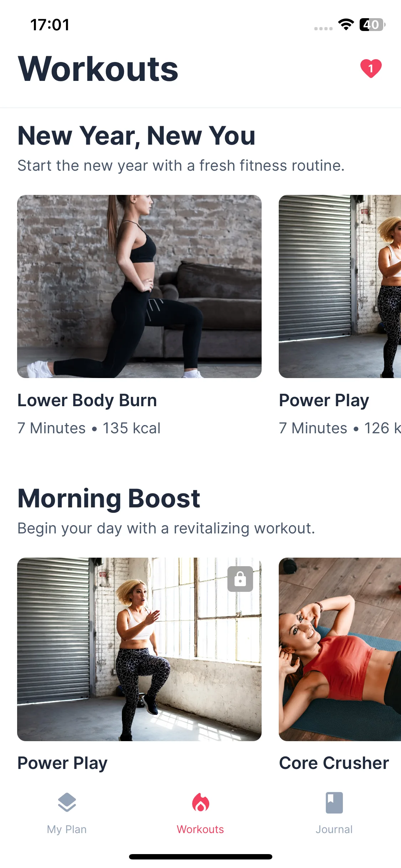
Task: Tap the lock icon on Power Play
Action: tap(240, 579)
